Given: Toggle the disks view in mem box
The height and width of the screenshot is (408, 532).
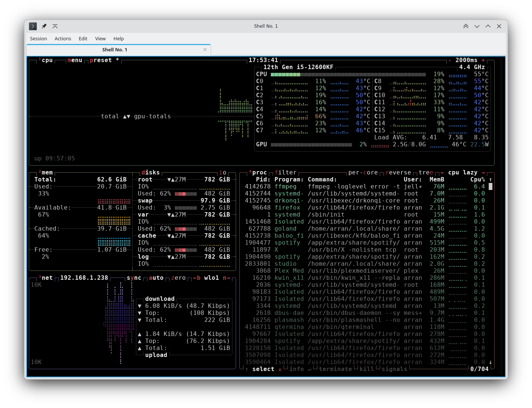Looking at the screenshot, I should point(151,173).
